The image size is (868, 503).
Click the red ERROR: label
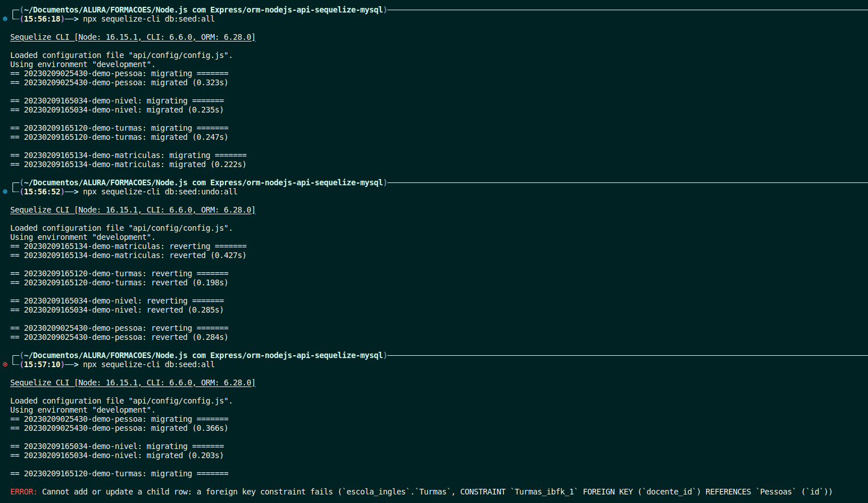(x=24, y=492)
